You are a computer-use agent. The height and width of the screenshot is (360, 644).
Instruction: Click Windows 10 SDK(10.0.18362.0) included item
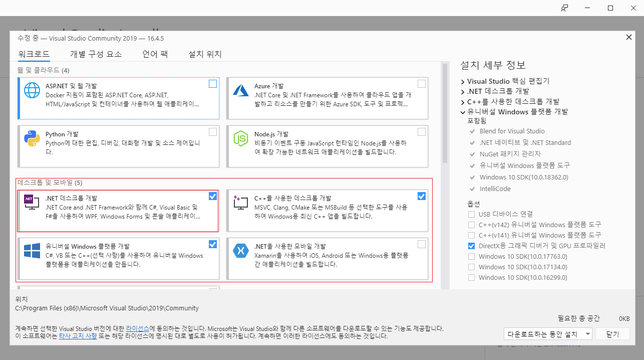524,177
